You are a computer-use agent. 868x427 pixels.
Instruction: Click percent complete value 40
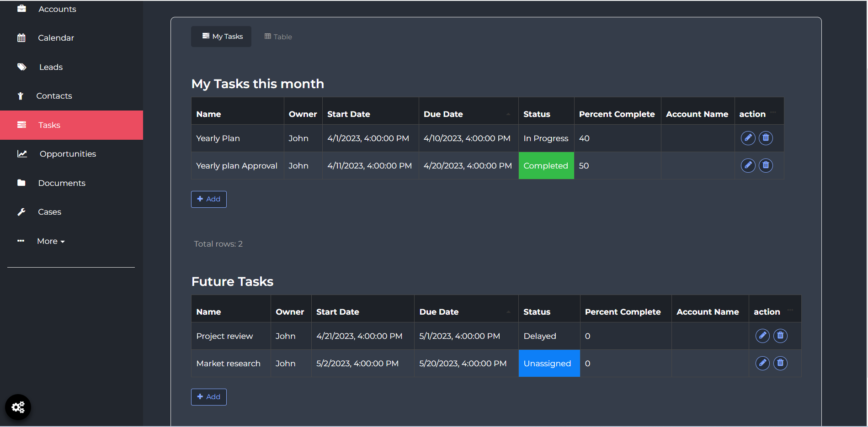[584, 138]
